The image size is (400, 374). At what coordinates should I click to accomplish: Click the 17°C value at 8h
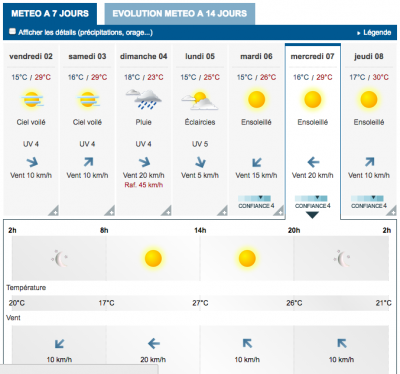coord(106,303)
